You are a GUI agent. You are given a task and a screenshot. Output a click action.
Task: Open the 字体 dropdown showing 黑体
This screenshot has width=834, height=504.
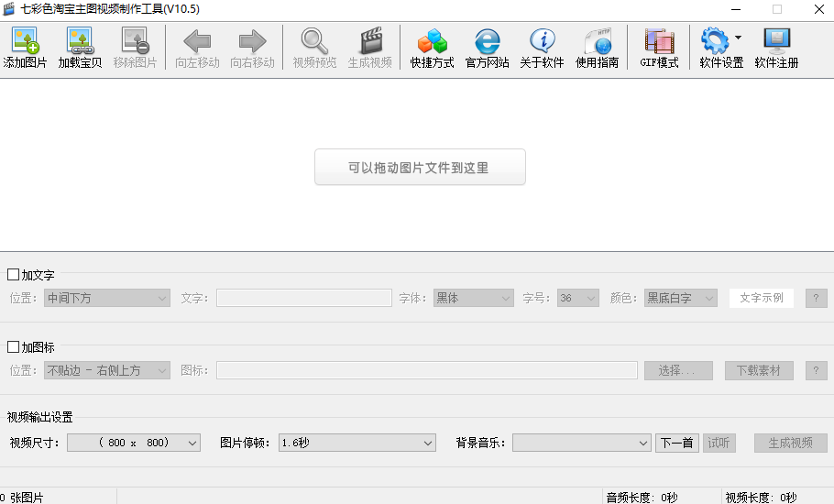click(474, 298)
